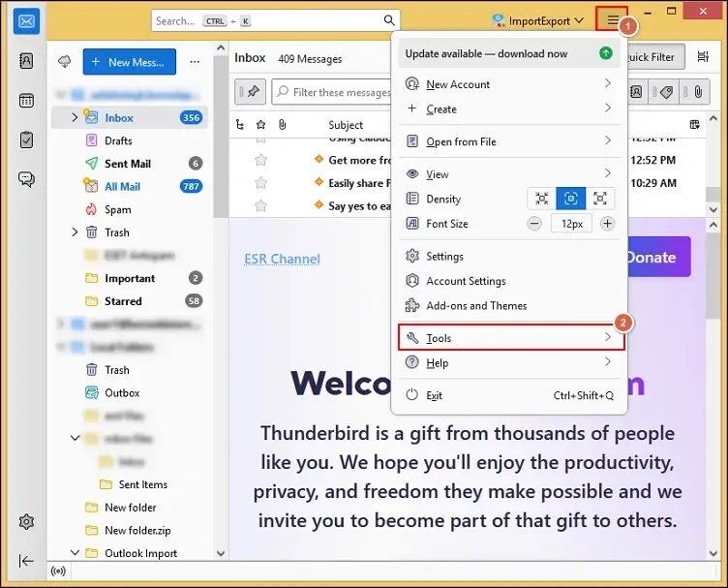Open the Tools submenu
Viewport: 728px width, 588px height.
[511, 338]
